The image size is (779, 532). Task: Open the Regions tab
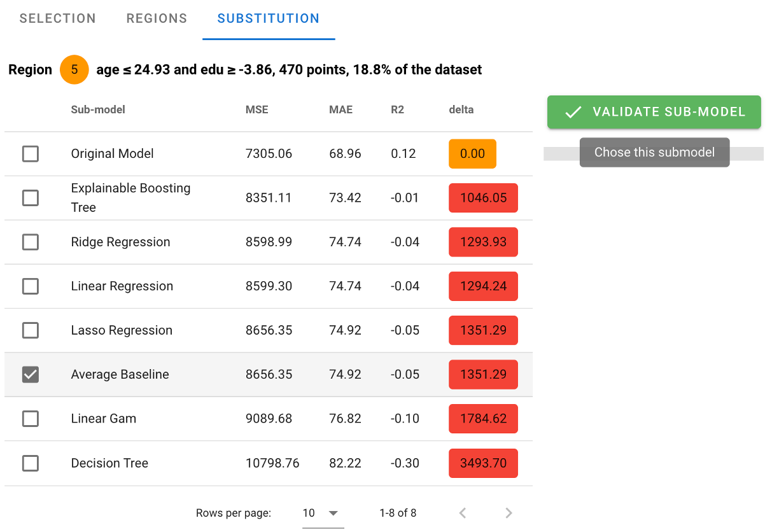[157, 18]
